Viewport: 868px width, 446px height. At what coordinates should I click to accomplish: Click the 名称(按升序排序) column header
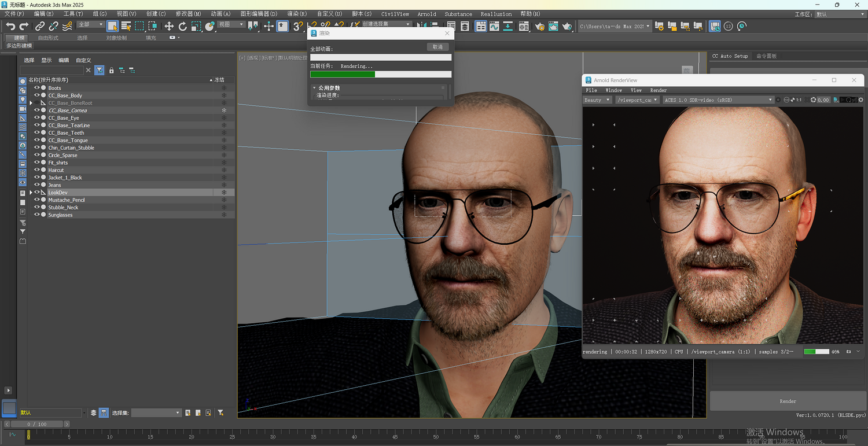pyautogui.click(x=119, y=80)
